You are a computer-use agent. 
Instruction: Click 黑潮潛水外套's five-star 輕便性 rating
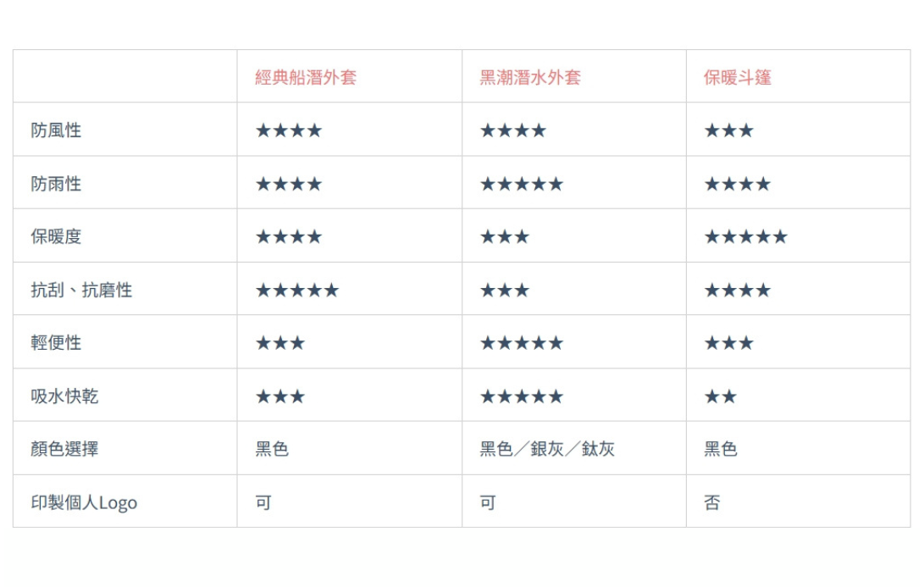click(x=521, y=343)
